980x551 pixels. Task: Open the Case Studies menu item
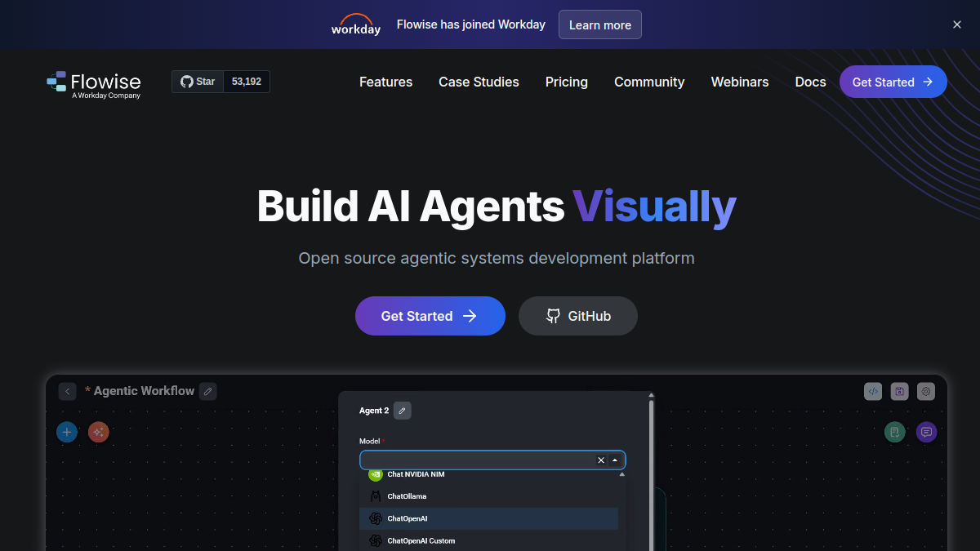(x=479, y=82)
